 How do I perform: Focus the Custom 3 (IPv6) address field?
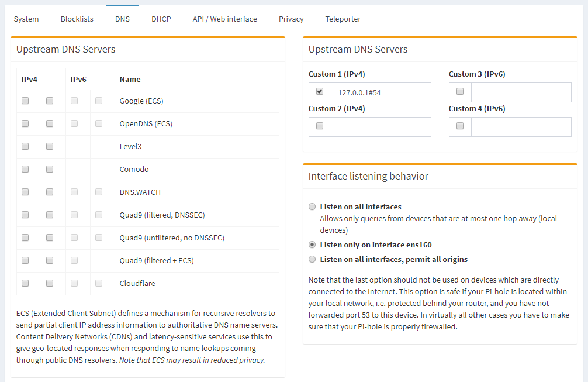click(521, 92)
